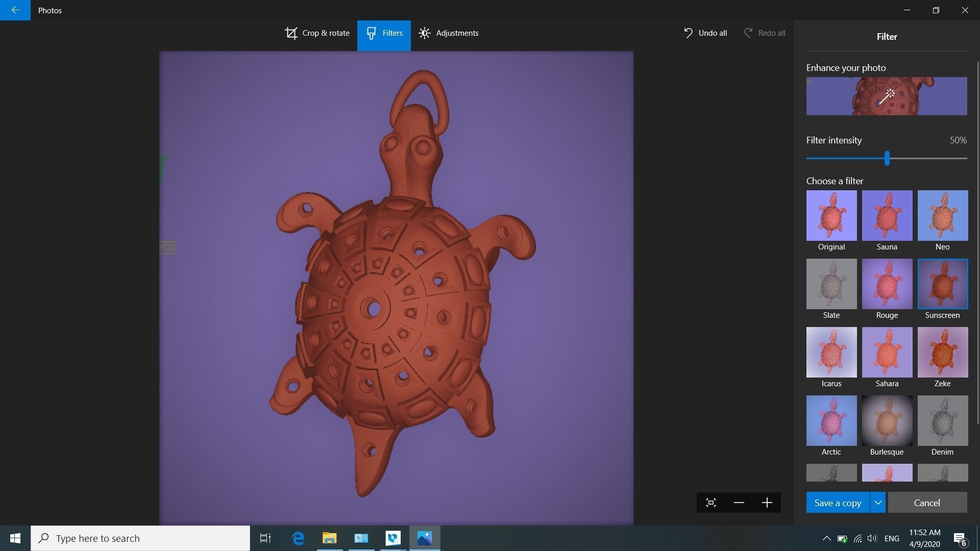
Task: Select the Arctic filter
Action: (x=831, y=420)
